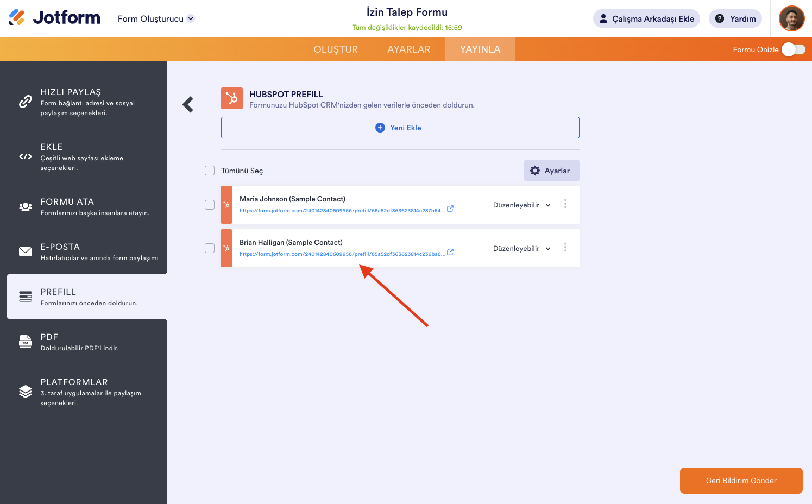Click Çalışma Arkadaşı Ekle button

coord(646,18)
